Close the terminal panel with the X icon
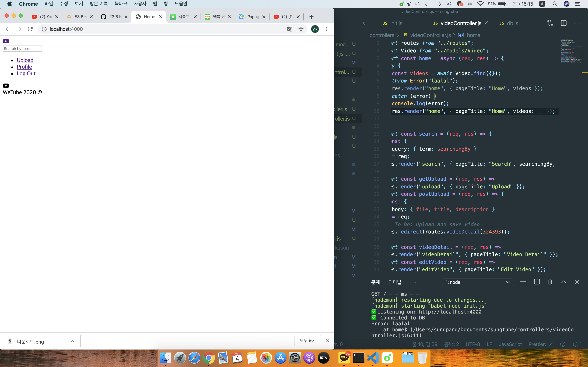The image size is (588, 367). click(577, 282)
